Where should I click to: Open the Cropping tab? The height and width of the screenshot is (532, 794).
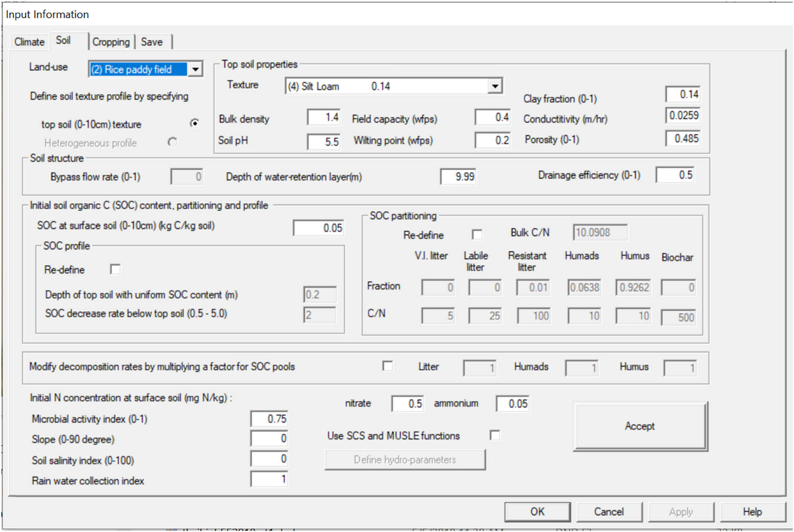[111, 42]
